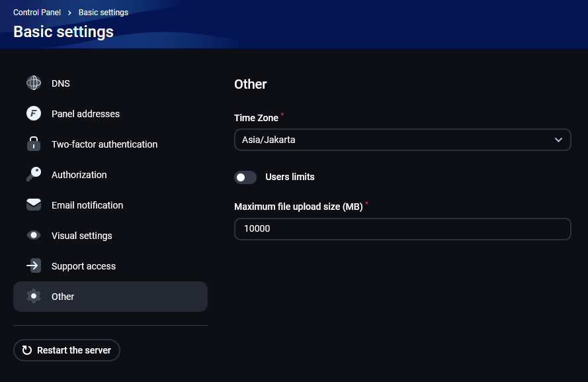Click the Panel addresses 'F' icon

click(34, 114)
